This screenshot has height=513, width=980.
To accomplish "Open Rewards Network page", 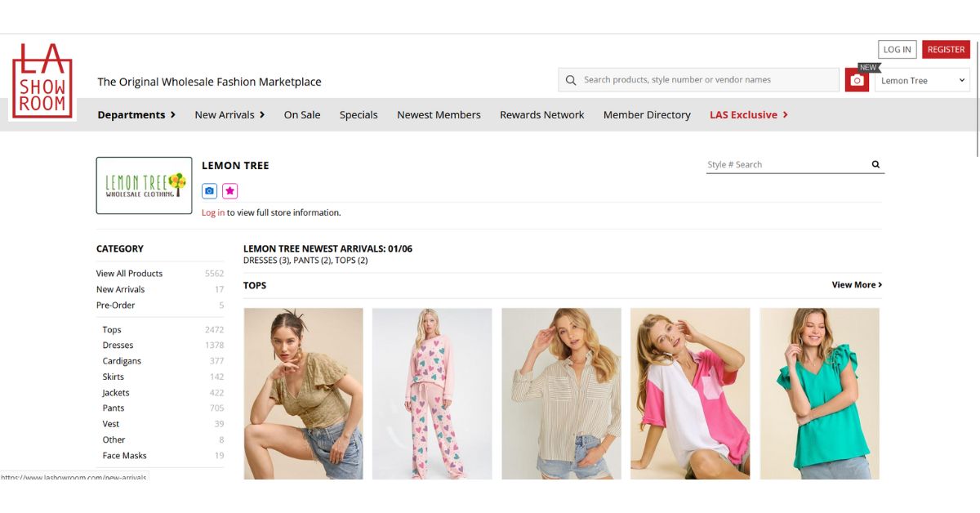I will (542, 115).
